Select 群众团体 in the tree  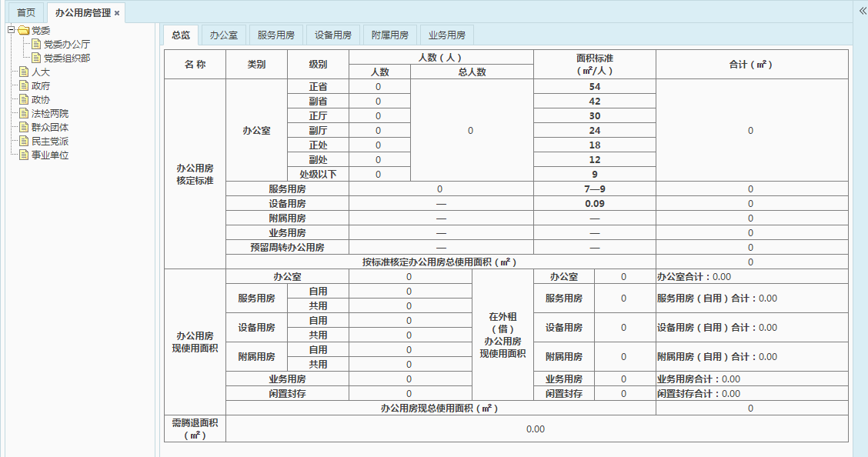click(x=50, y=127)
